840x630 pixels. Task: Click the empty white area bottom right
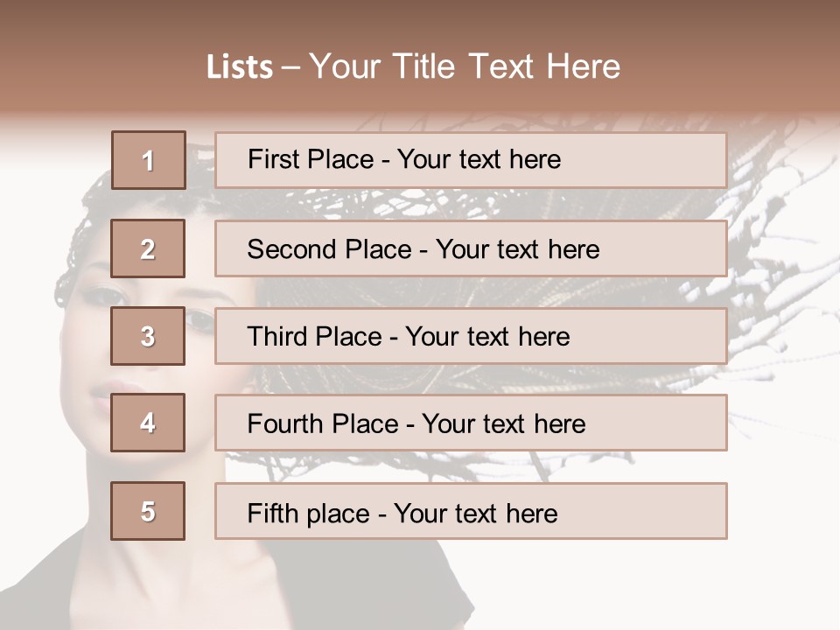tap(700, 586)
